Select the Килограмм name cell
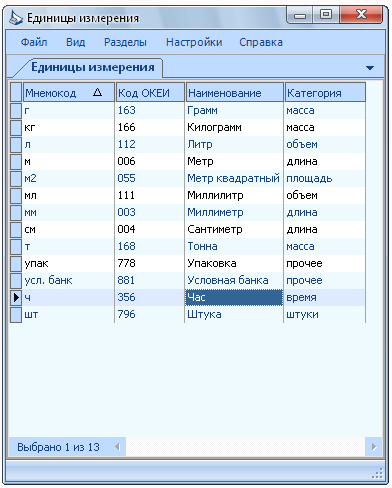 [x=234, y=127]
